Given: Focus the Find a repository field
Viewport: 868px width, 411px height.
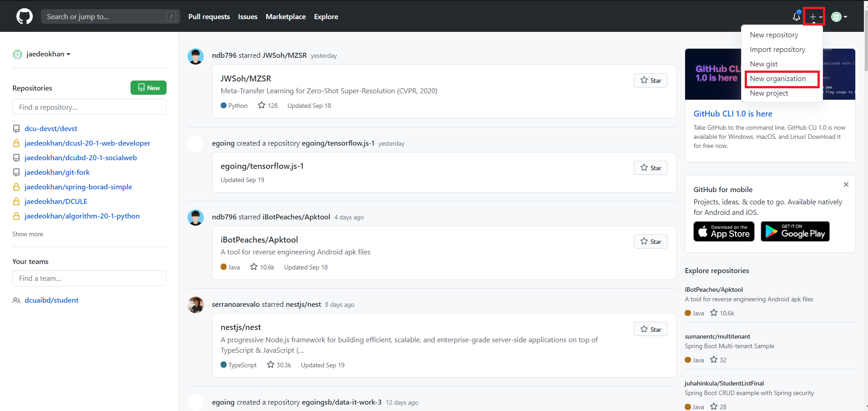Looking at the screenshot, I should [89, 107].
